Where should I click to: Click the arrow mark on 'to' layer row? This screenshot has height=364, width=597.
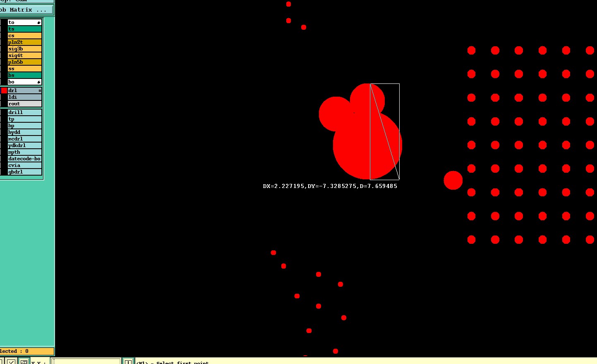coord(39,22)
